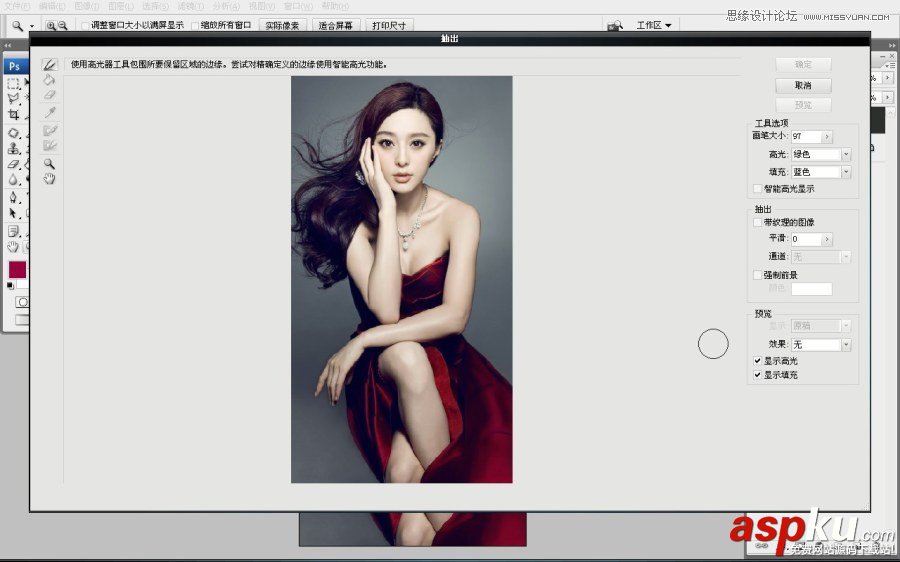Screen dimensions: 900x562
Task: Open the 高光 color dropdown showing 绿色
Action: 821,154
